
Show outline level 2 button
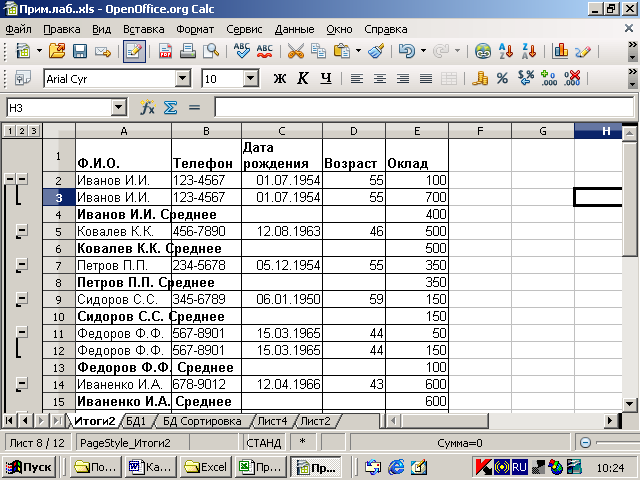22,131
